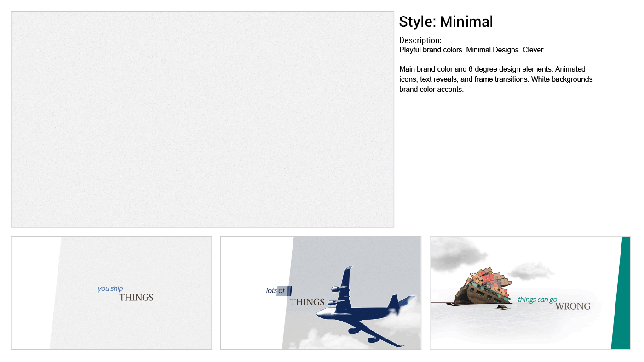Click 'Playful brand colors' description line
644x362 pixels.
[471, 50]
